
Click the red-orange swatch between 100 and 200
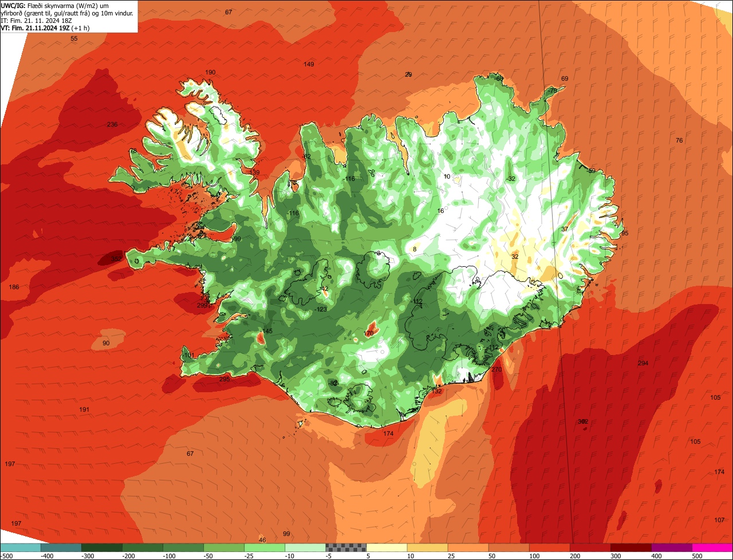(549, 547)
